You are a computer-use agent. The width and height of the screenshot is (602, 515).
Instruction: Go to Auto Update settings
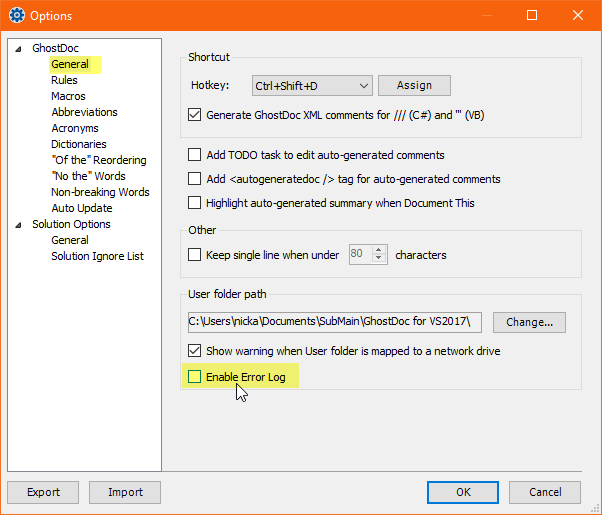[x=82, y=208]
